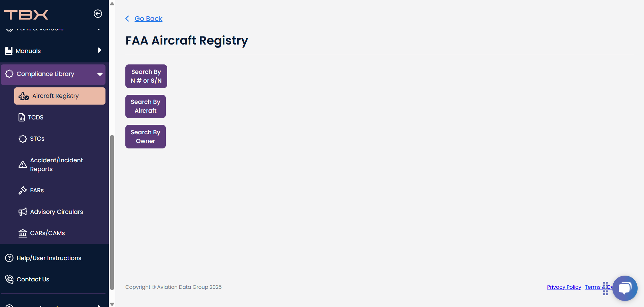Click the Go Back chevron arrow
Viewport: 644px width, 307px height.
(x=127, y=19)
